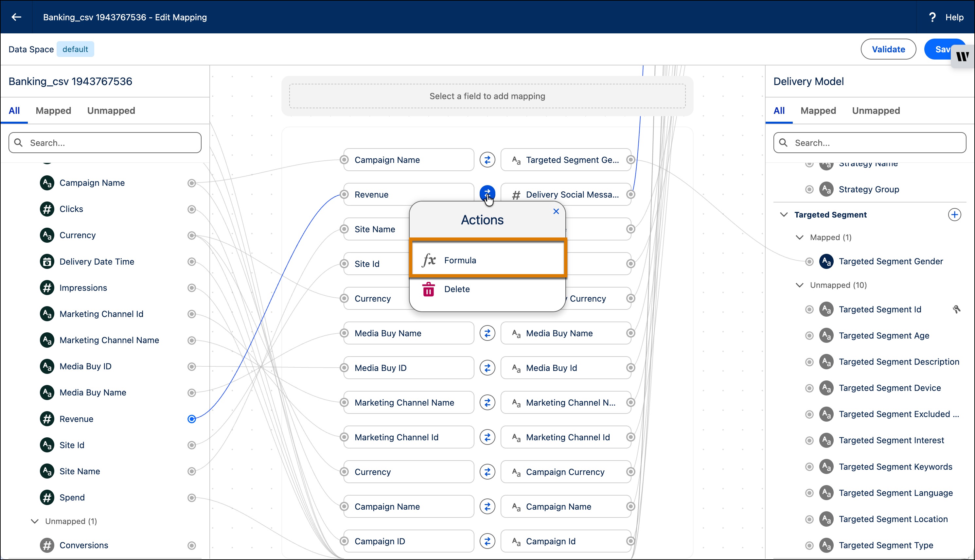Select the connector dot for Strategy Group
Image resolution: width=975 pixels, height=560 pixels.
[809, 189]
